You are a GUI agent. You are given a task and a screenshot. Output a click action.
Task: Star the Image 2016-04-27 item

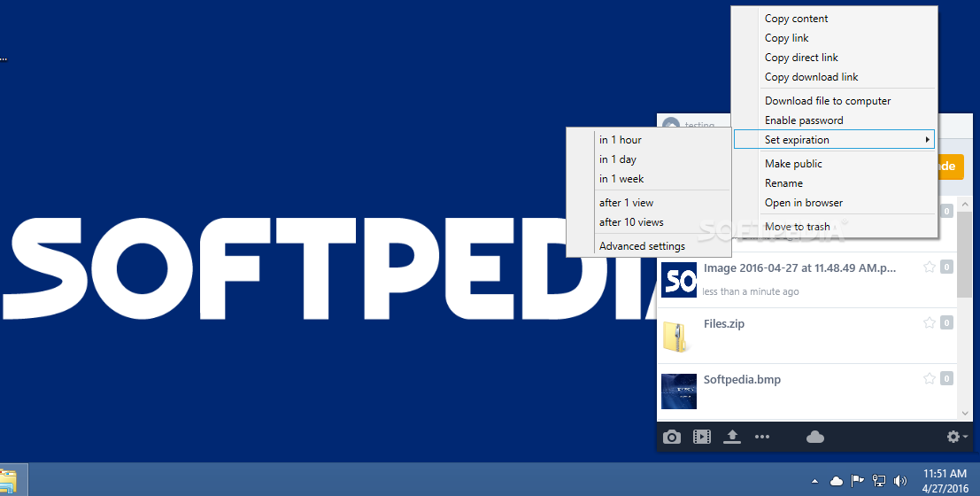930,267
